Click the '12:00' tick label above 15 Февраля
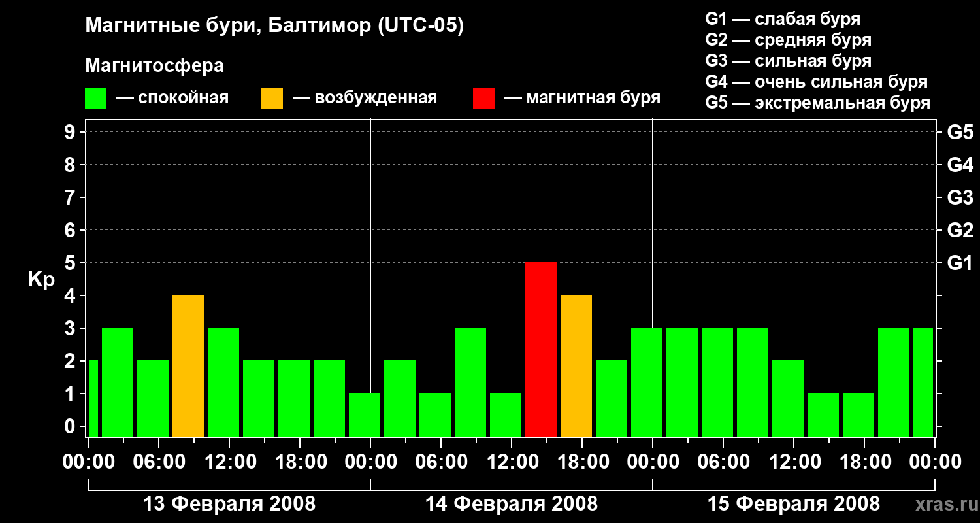980x523 pixels. [794, 462]
